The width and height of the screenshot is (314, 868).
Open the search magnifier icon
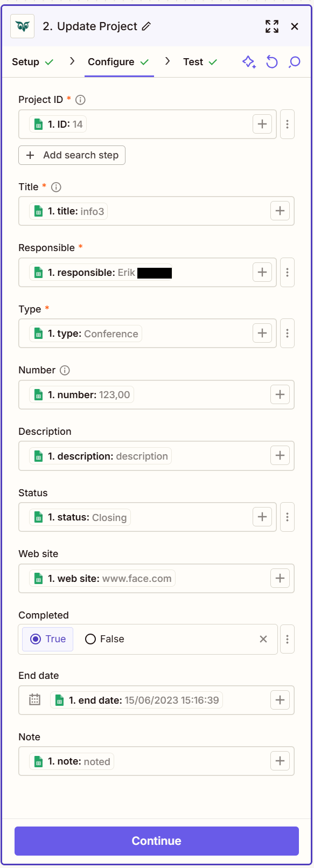[x=294, y=62]
